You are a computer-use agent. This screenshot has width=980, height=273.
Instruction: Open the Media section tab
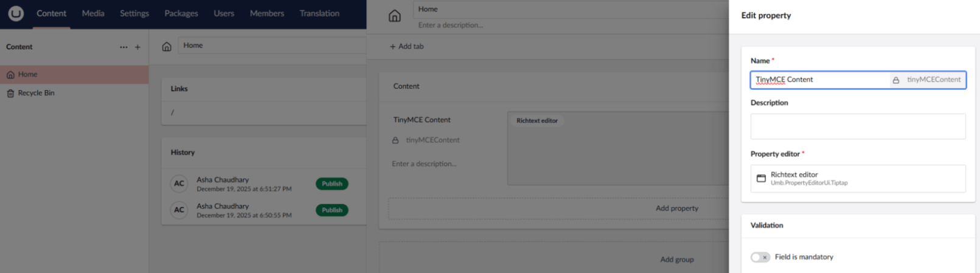[x=93, y=13]
